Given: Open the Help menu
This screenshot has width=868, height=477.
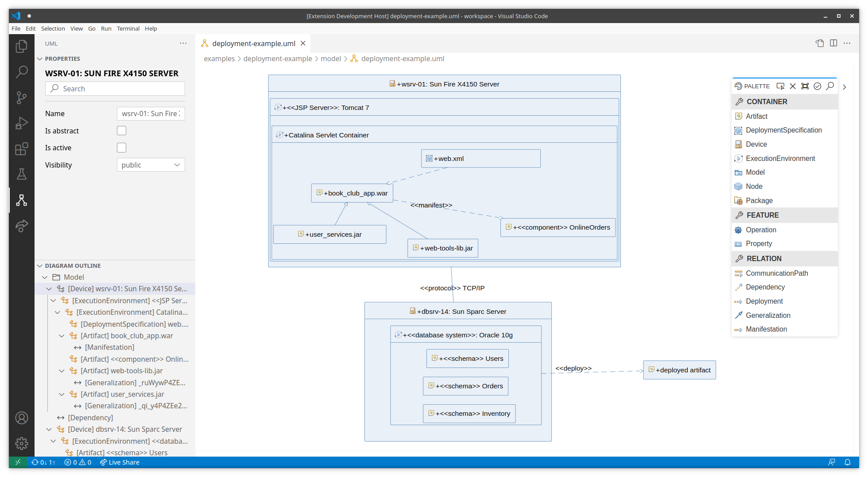Looking at the screenshot, I should click(x=151, y=28).
